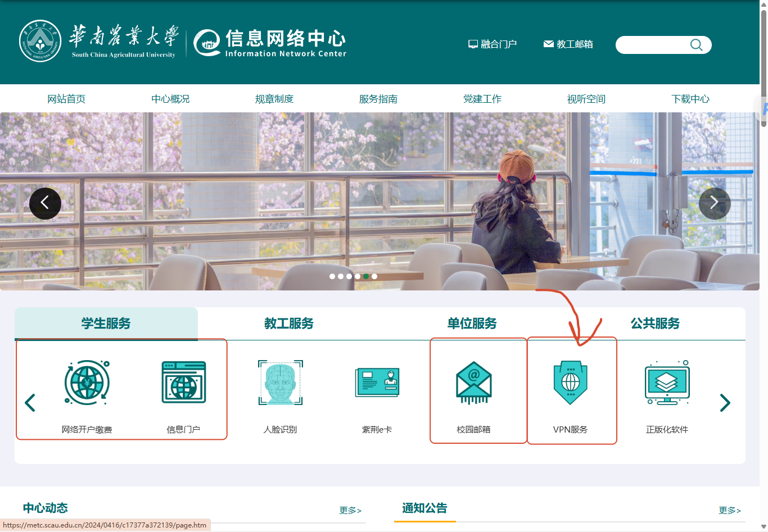Open the 人脸识别 face recognition icon
This screenshot has height=532, width=768.
281,382
